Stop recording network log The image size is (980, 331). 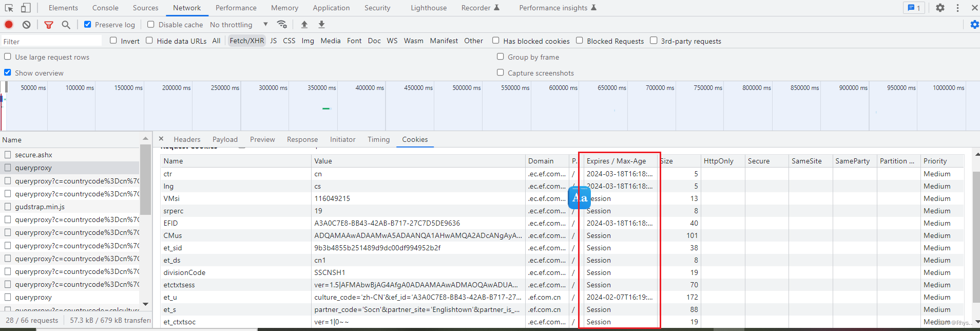pos(9,24)
